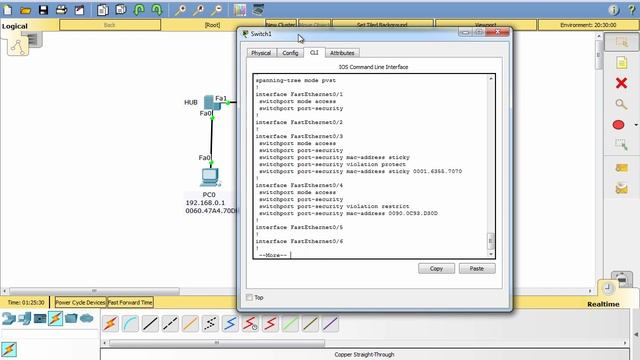This screenshot has height=360, width=640.
Task: Paste with the toolbar paste icon
Action: (121, 9)
